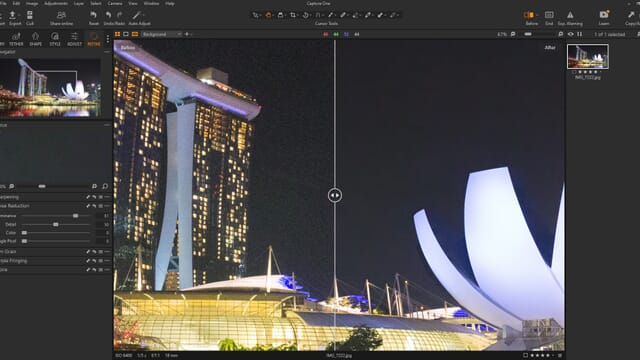The height and width of the screenshot is (360, 640).
Task: Open the Cull tool
Action: click(30, 15)
